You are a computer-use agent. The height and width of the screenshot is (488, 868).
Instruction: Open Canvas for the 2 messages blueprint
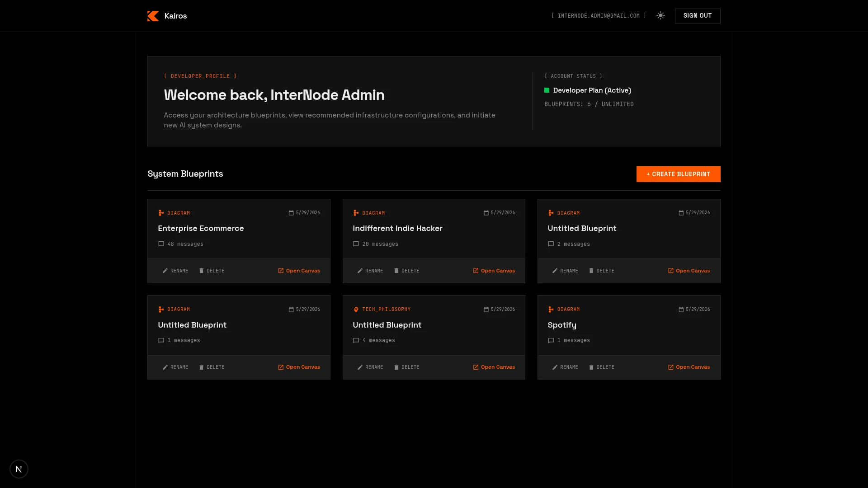click(689, 271)
